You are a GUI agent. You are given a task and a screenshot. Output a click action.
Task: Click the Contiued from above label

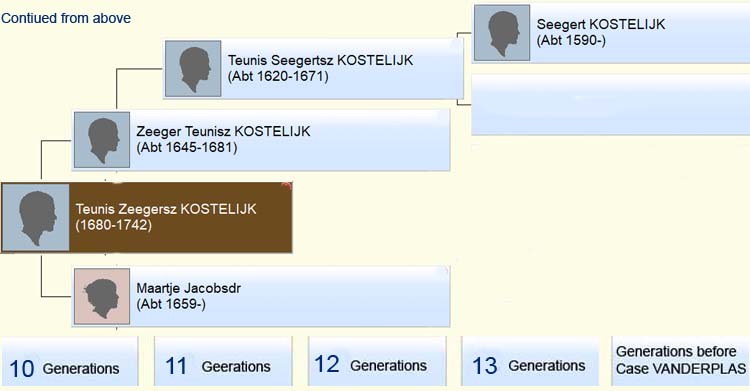[66, 18]
